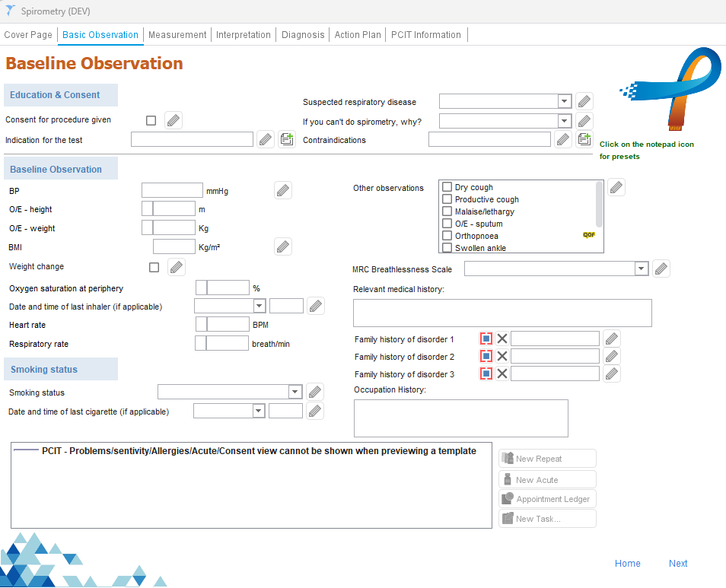
Task: Click the pencil icon next to Smoking status
Action: coord(315,392)
